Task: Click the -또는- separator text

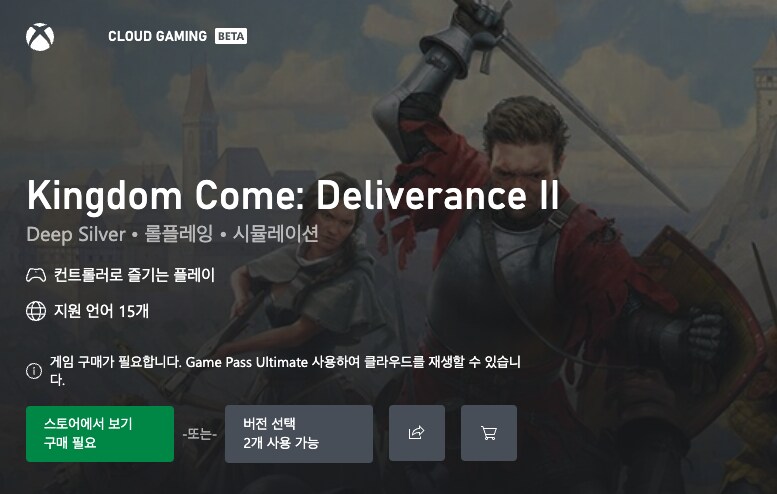Action: click(200, 434)
